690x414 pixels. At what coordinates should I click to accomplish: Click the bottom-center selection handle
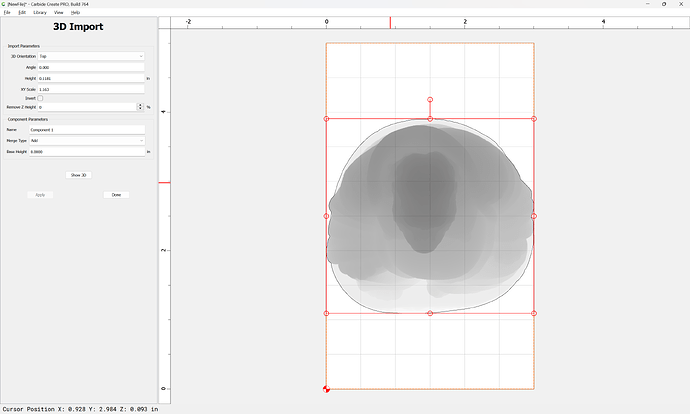click(x=430, y=313)
